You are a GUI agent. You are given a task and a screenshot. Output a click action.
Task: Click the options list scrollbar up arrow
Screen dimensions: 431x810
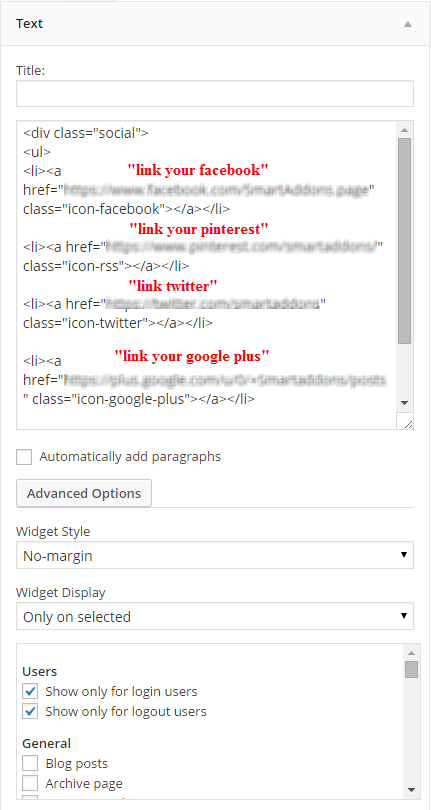(411, 652)
